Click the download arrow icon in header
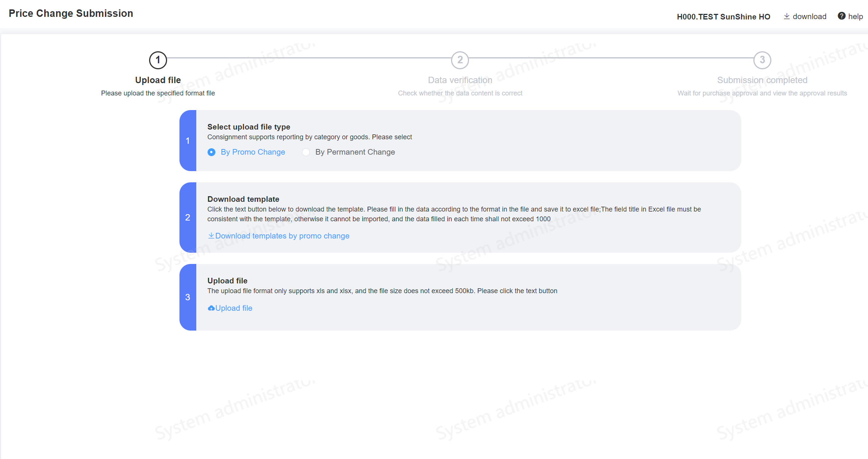The width and height of the screenshot is (868, 459). tap(787, 16)
